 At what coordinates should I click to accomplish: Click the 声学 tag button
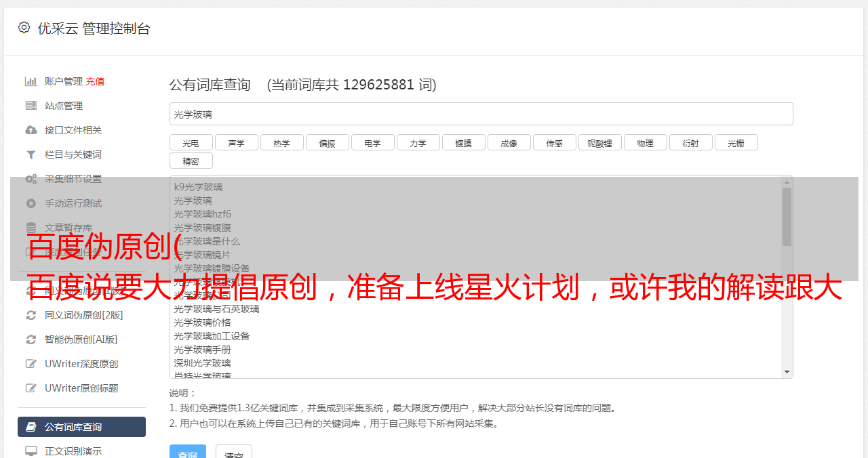pos(236,142)
